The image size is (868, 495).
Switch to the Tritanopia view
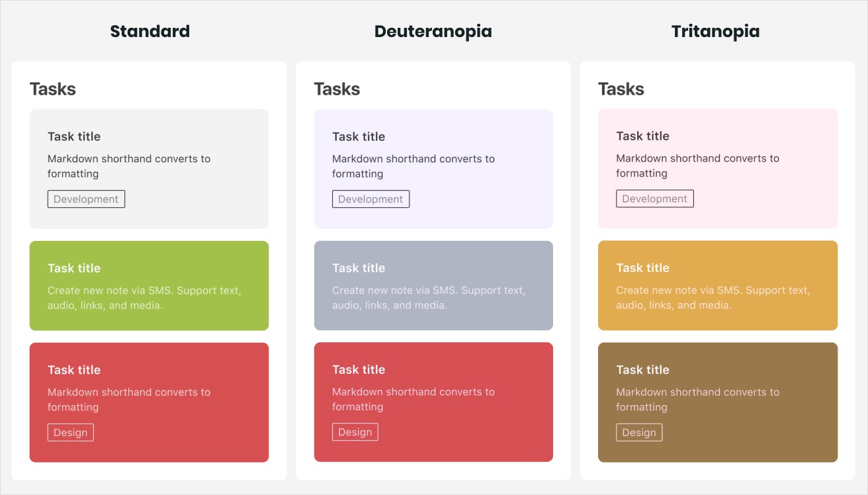(715, 30)
